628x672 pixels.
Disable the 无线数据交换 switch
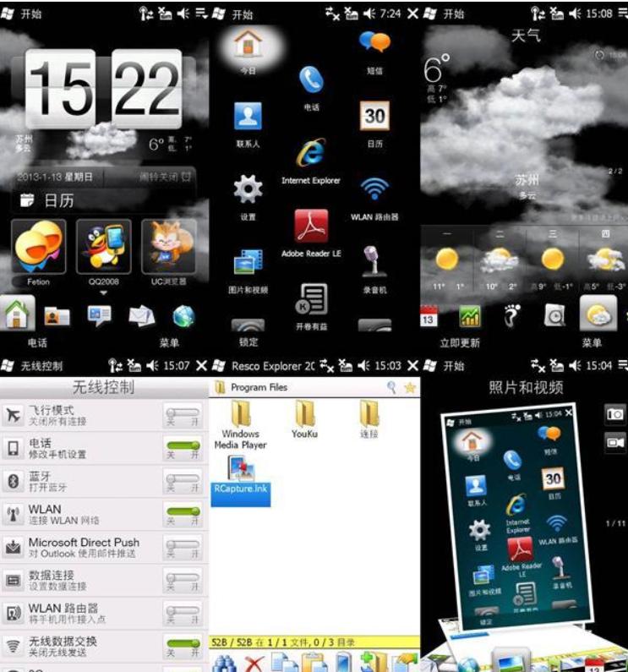tap(183, 647)
